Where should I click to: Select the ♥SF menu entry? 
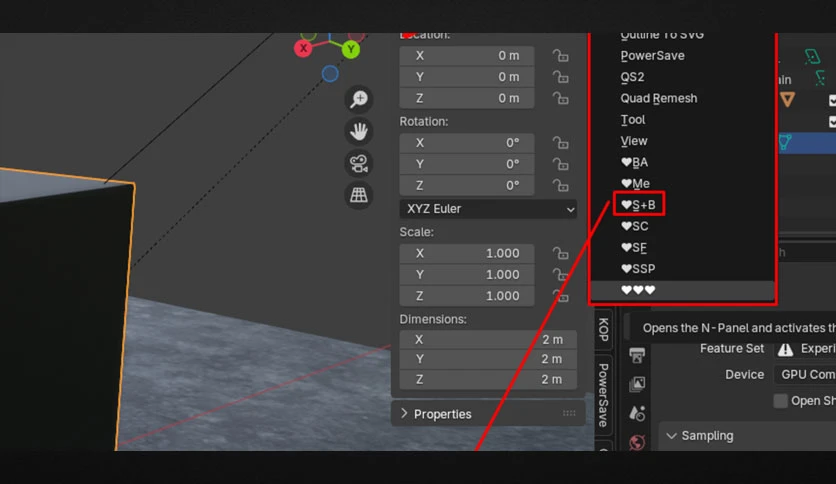[634, 247]
